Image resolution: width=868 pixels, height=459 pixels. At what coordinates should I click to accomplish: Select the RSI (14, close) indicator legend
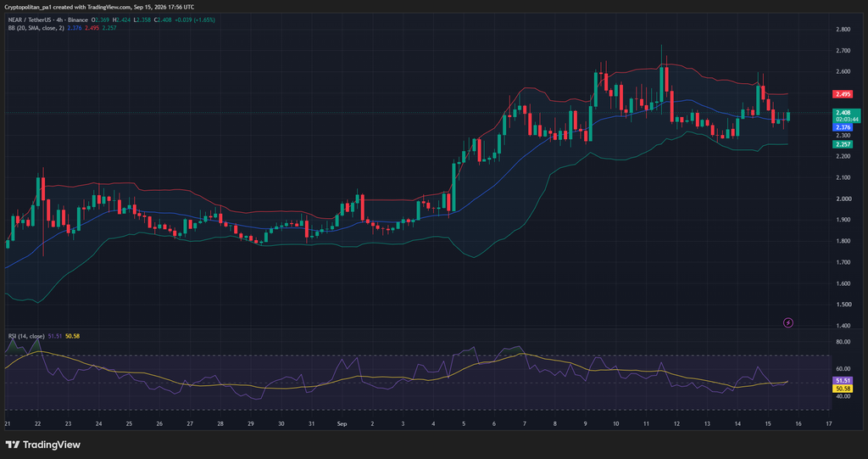(x=26, y=336)
